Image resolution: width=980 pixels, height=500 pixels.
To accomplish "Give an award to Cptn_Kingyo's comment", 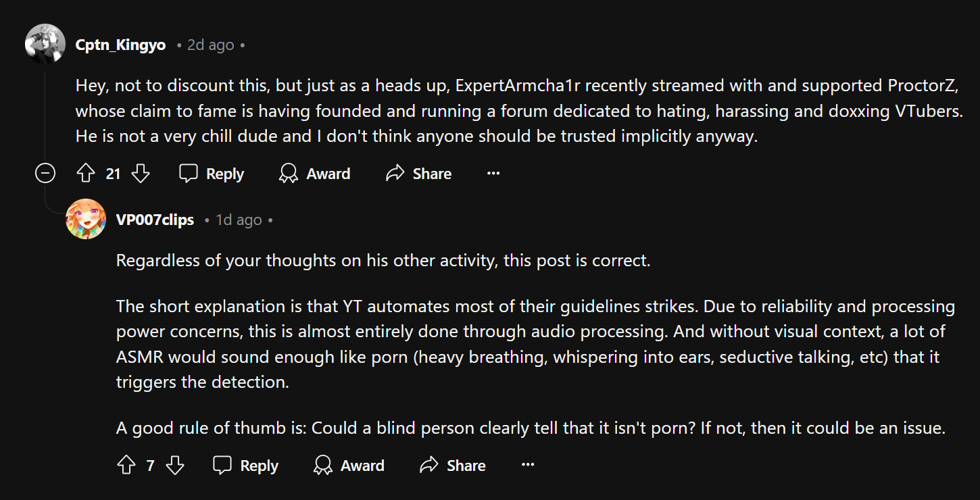I will 315,174.
